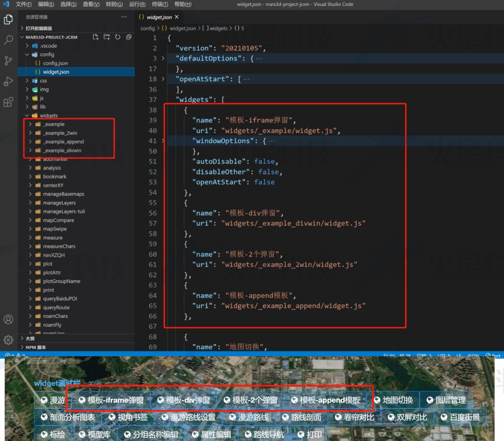
Task: Collapse the config folder
Action: 76,55
